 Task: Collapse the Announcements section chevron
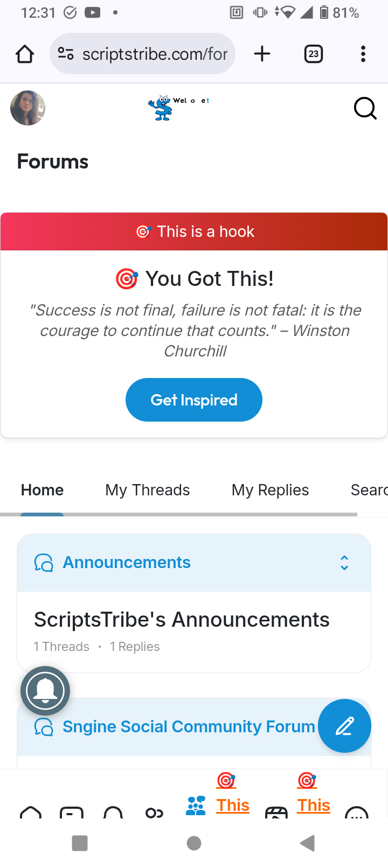[344, 563]
